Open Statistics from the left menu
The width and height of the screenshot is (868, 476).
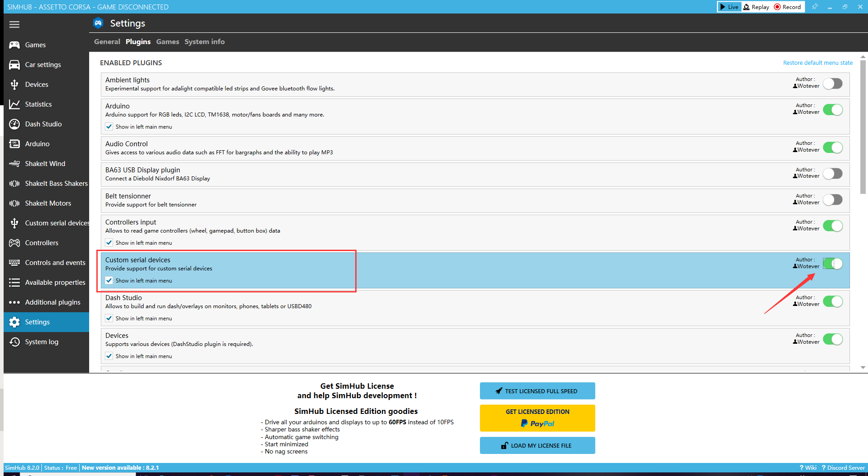click(46, 104)
